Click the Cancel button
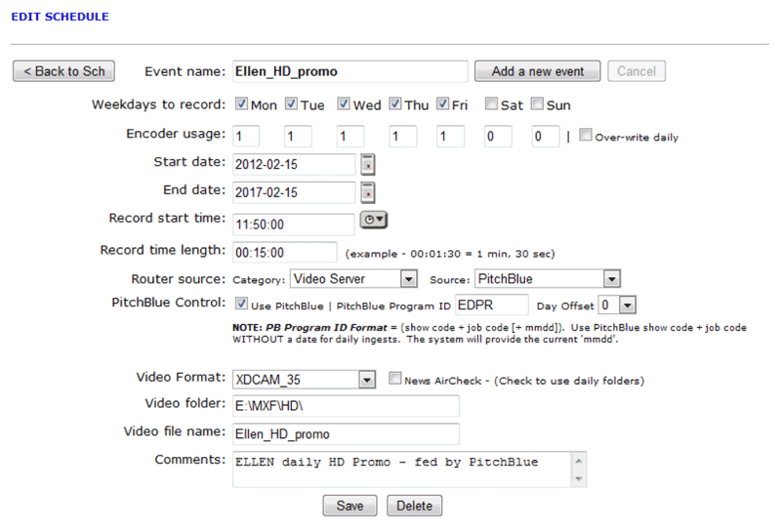Image resolution: width=781 pixels, height=532 pixels. coord(637,71)
